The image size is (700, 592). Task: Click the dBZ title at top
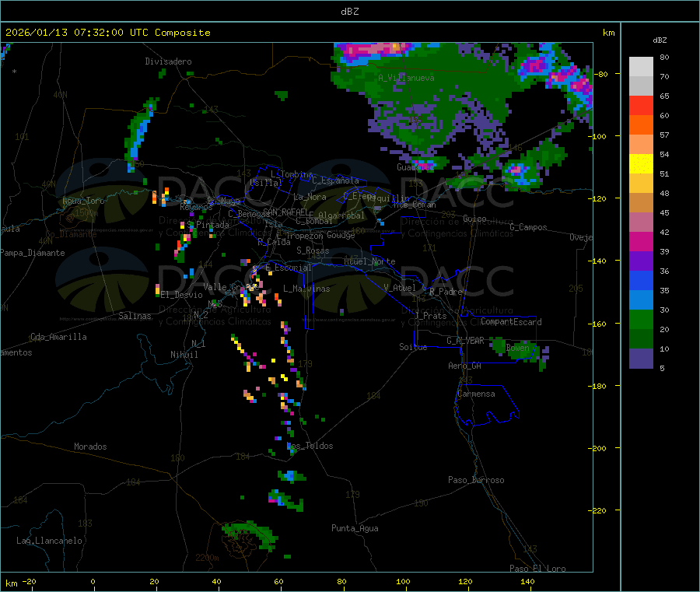click(x=349, y=12)
